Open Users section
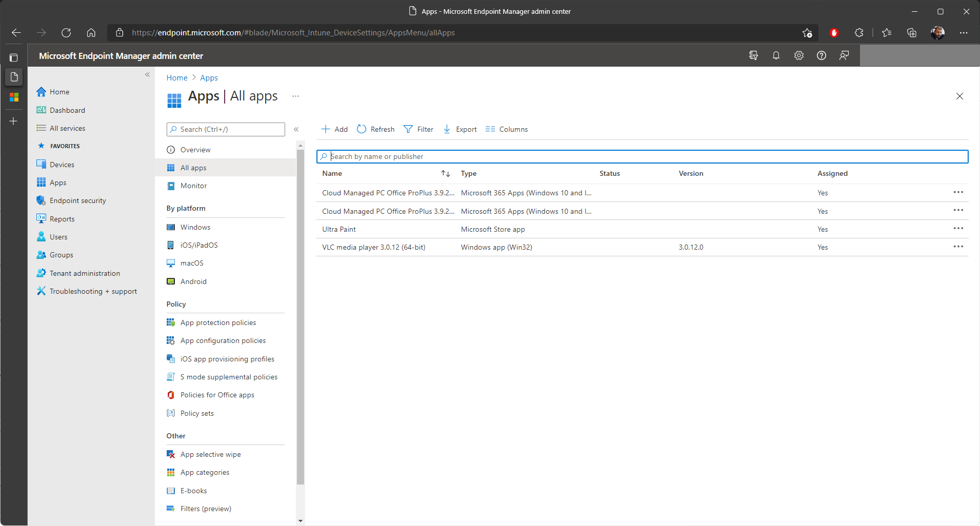980x526 pixels. (52, 237)
